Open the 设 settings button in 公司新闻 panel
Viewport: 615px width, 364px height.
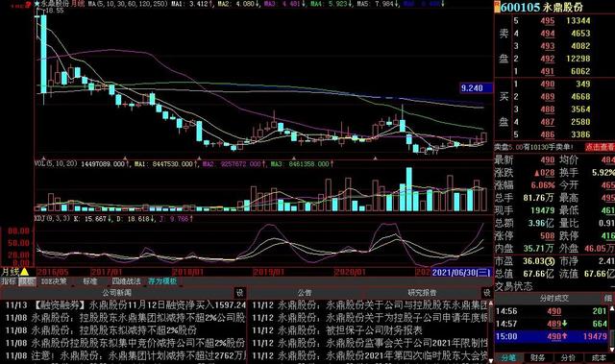(239, 292)
